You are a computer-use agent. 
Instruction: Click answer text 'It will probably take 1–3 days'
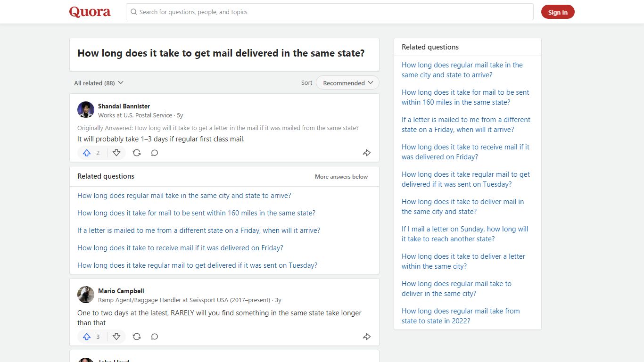click(161, 139)
